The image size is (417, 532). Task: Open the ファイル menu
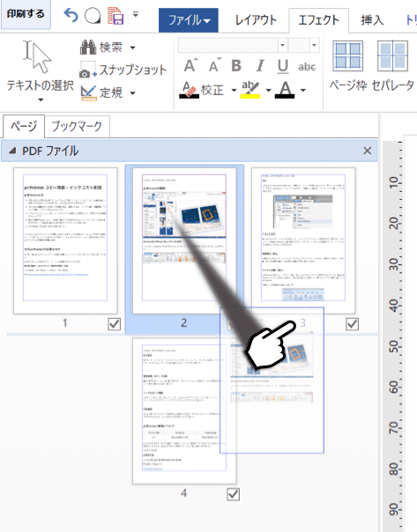click(189, 20)
